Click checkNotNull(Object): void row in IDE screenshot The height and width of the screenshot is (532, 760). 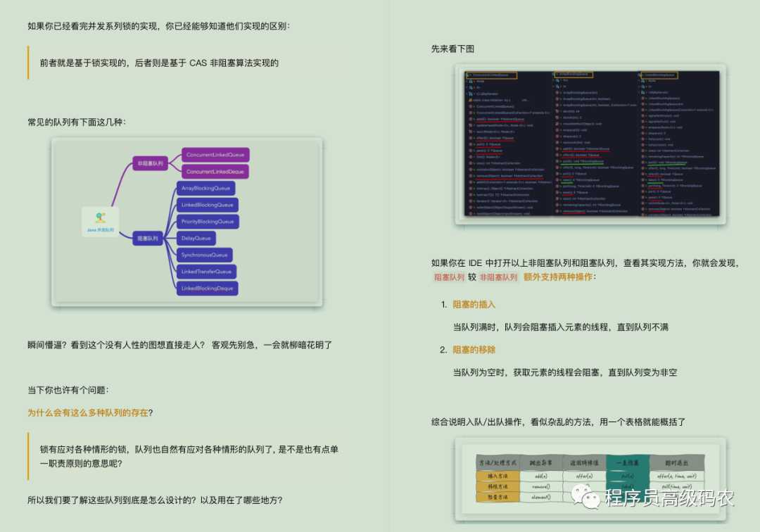[578, 124]
